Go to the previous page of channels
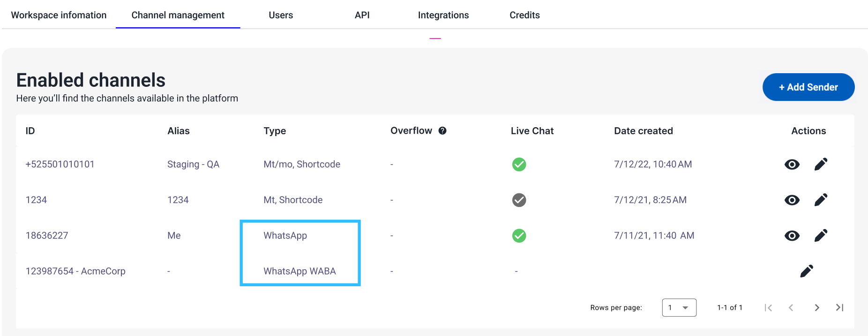 791,307
